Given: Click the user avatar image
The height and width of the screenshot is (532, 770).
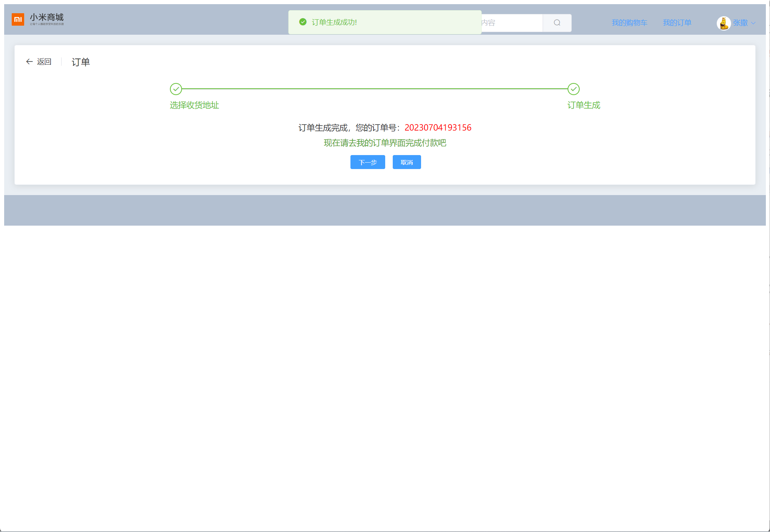Looking at the screenshot, I should (x=723, y=23).
